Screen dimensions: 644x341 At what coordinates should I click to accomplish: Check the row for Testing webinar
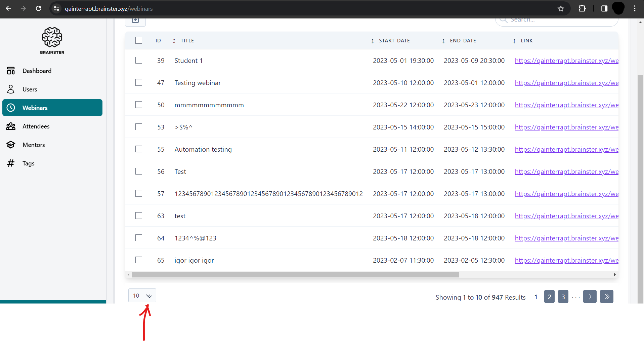pyautogui.click(x=139, y=82)
